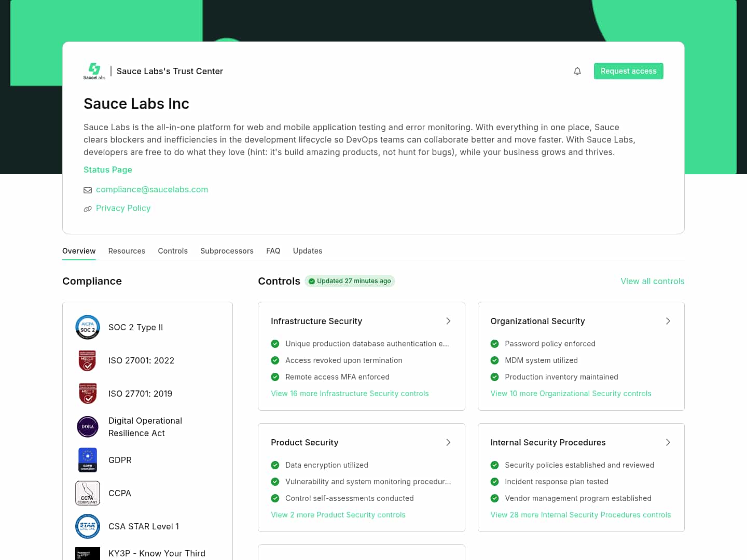The height and width of the screenshot is (560, 747).
Task: View 28 more Internal Security Procedures controls
Action: (x=580, y=515)
